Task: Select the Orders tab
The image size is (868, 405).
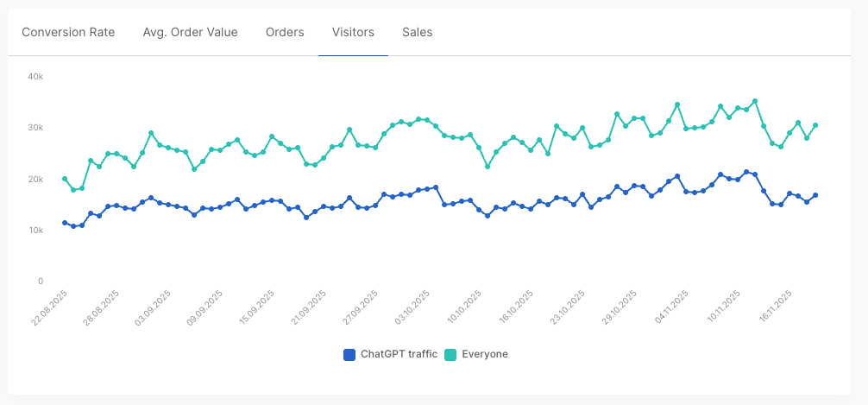Action: coord(285,33)
